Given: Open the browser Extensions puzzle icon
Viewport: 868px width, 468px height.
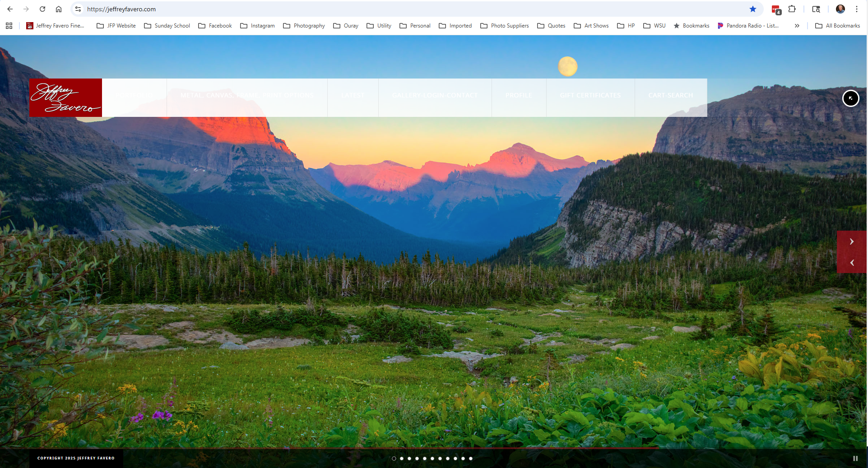Looking at the screenshot, I should [792, 9].
